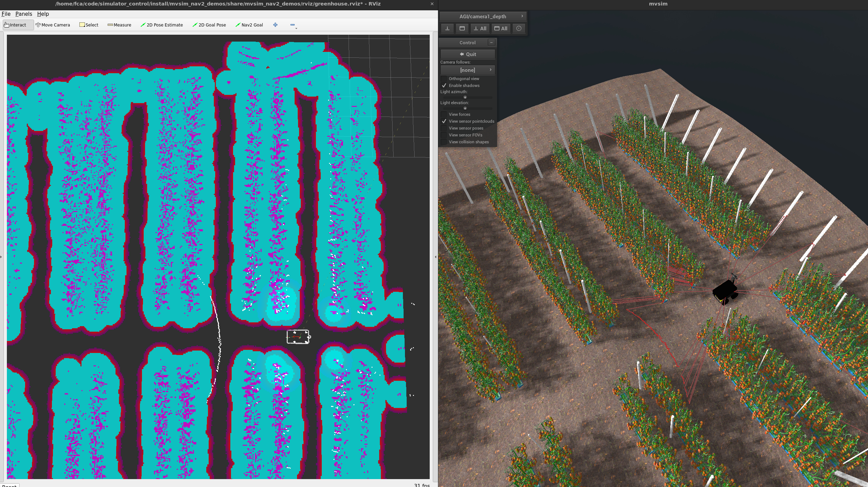868x487 pixels.
Task: Click the blue plus add-tool icon
Action: 275,25
